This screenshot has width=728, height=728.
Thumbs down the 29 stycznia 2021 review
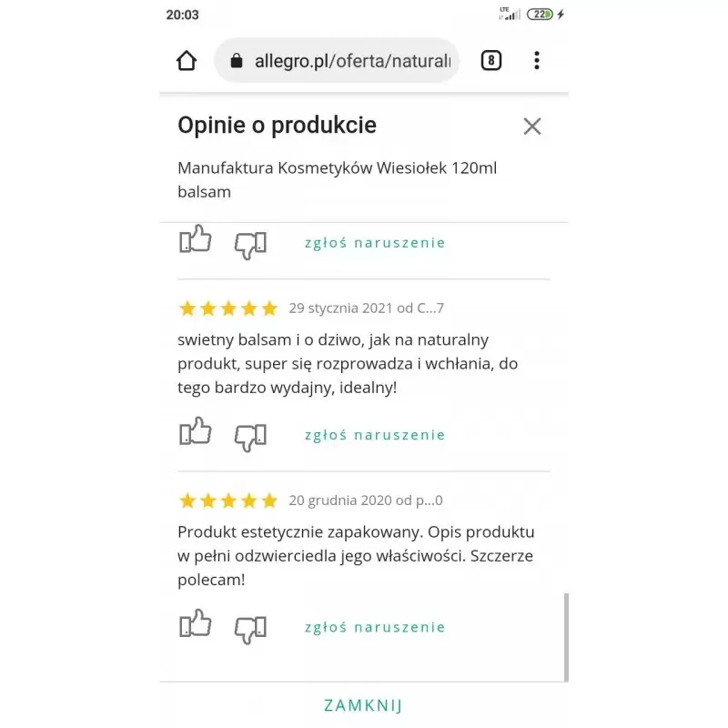coord(250,436)
